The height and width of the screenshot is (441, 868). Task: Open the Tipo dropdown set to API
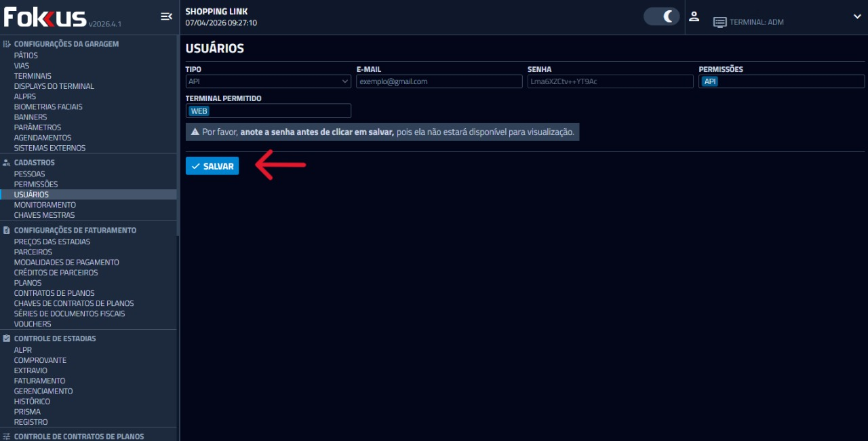pyautogui.click(x=268, y=81)
